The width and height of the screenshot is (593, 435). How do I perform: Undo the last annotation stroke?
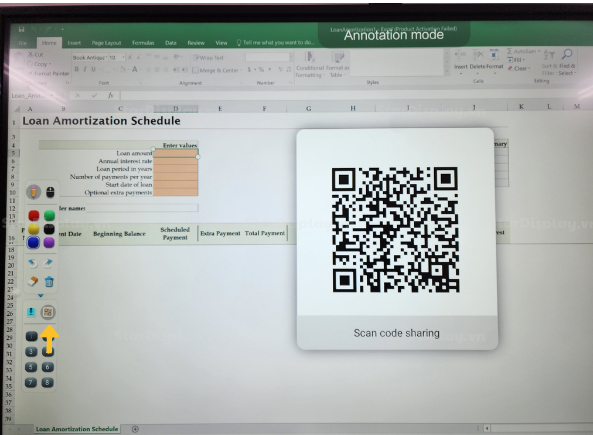tap(33, 263)
